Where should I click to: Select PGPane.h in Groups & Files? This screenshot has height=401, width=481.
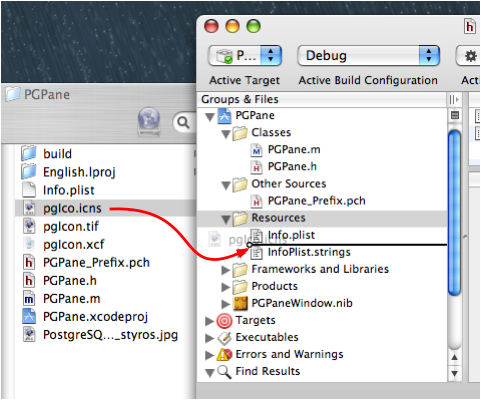[x=292, y=167]
